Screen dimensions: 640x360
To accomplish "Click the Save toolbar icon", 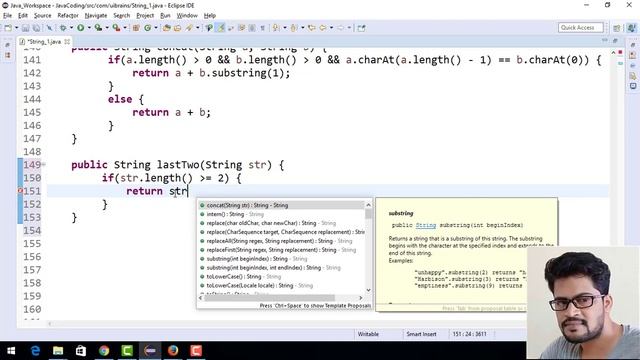I will (26, 28).
